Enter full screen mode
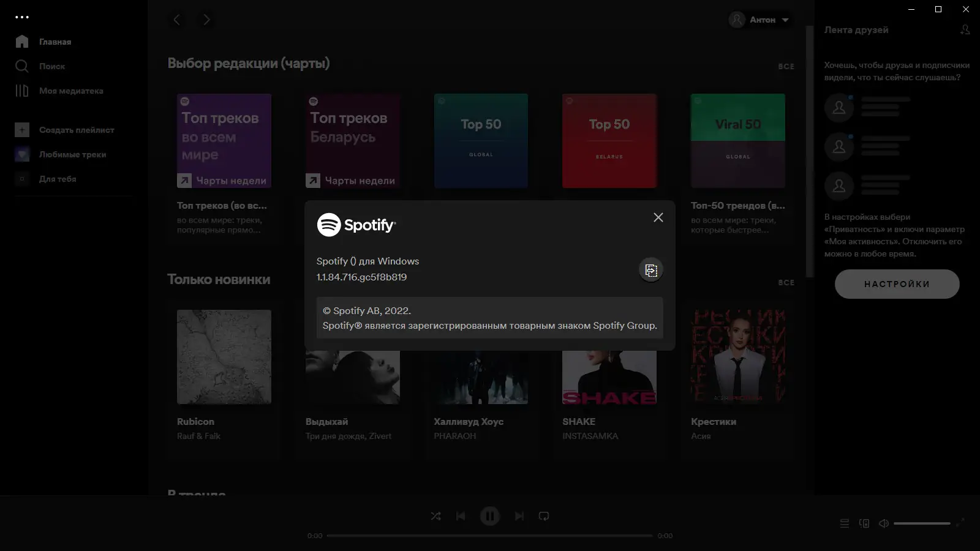Image resolution: width=980 pixels, height=551 pixels. click(960, 522)
